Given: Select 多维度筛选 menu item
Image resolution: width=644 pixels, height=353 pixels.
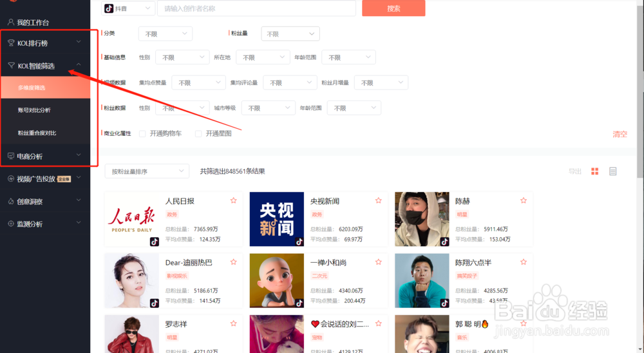Looking at the screenshot, I should pyautogui.click(x=45, y=88).
